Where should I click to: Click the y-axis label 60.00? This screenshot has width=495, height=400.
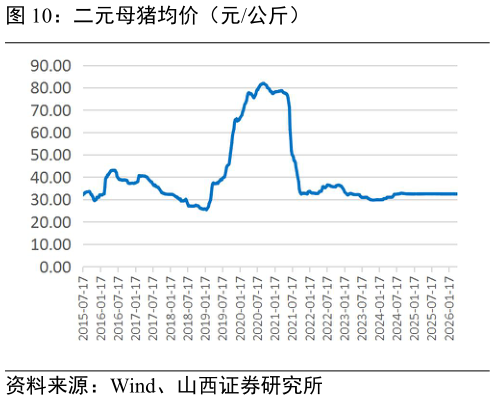click(51, 133)
